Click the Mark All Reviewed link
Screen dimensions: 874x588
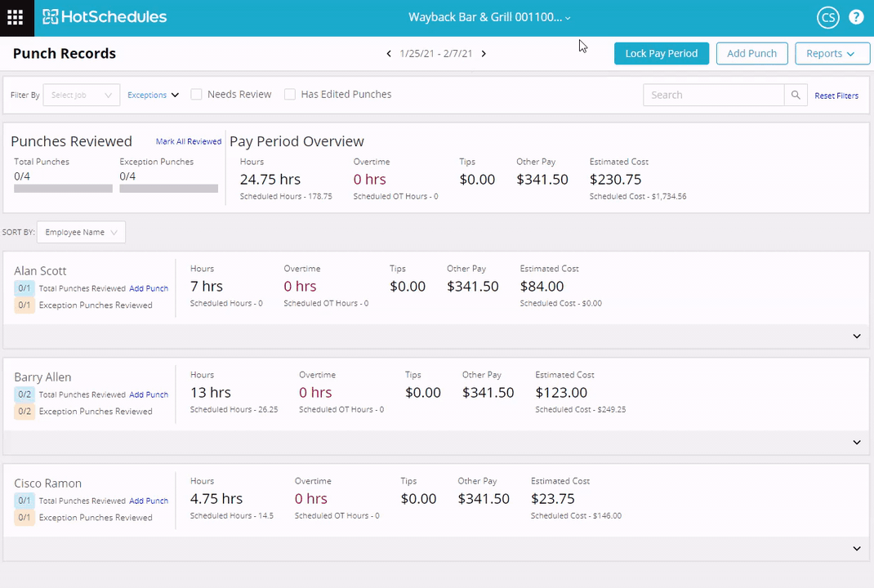[189, 141]
